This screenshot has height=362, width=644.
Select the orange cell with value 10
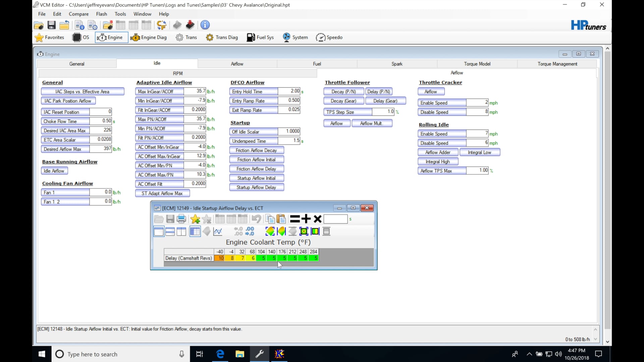click(x=220, y=258)
